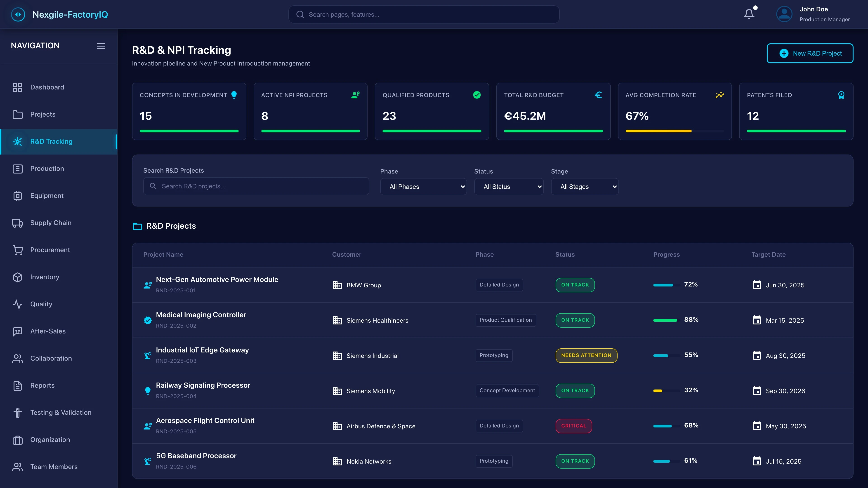Click the New R&D Project button

tap(810, 53)
